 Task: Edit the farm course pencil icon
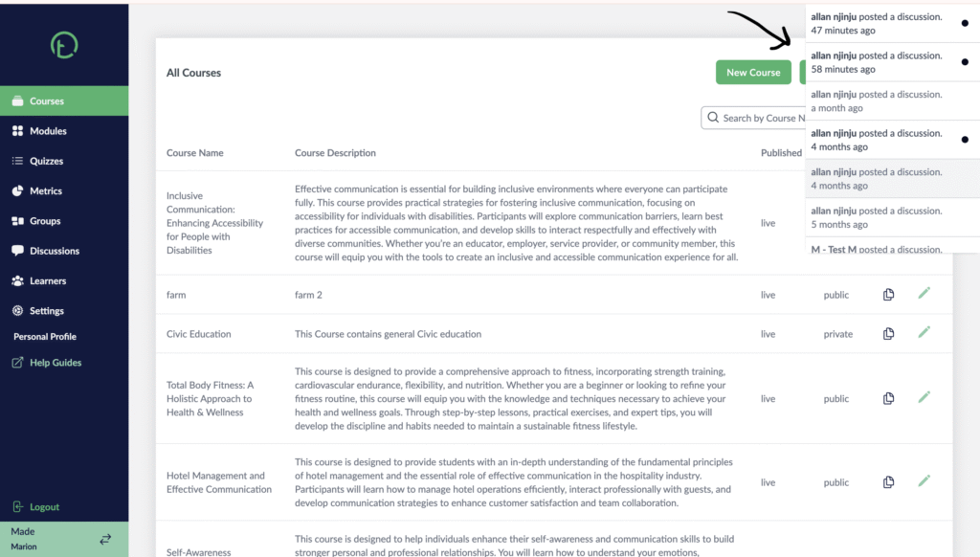(924, 293)
